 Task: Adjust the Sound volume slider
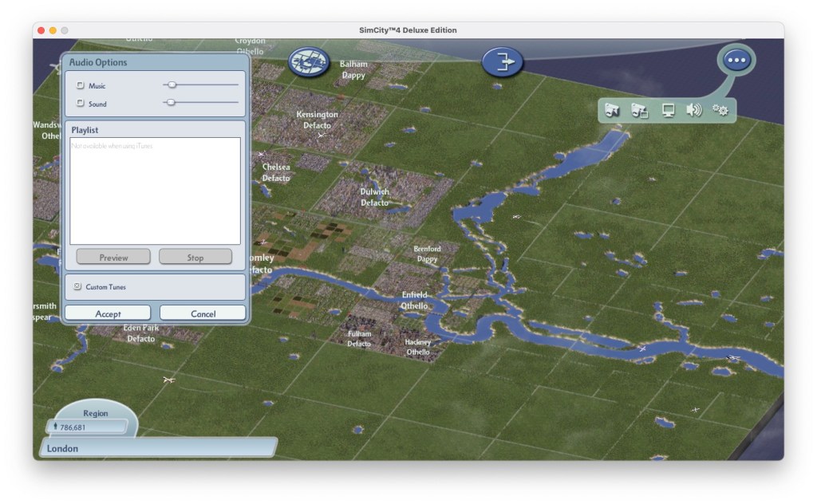tap(171, 102)
